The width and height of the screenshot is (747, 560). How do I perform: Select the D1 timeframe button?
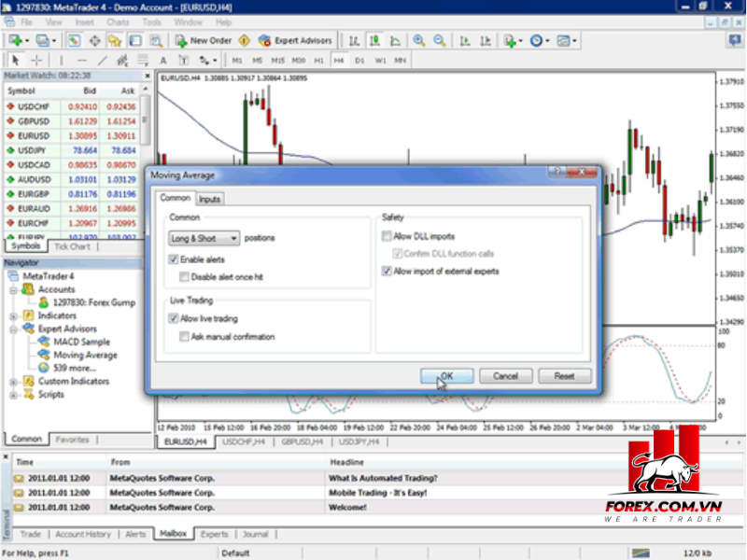[359, 61]
